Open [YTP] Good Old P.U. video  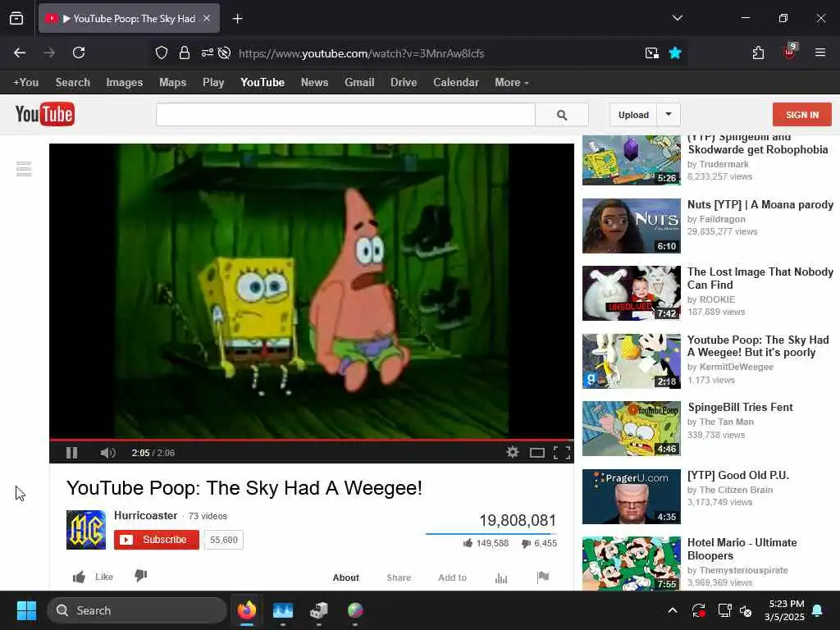click(x=737, y=475)
